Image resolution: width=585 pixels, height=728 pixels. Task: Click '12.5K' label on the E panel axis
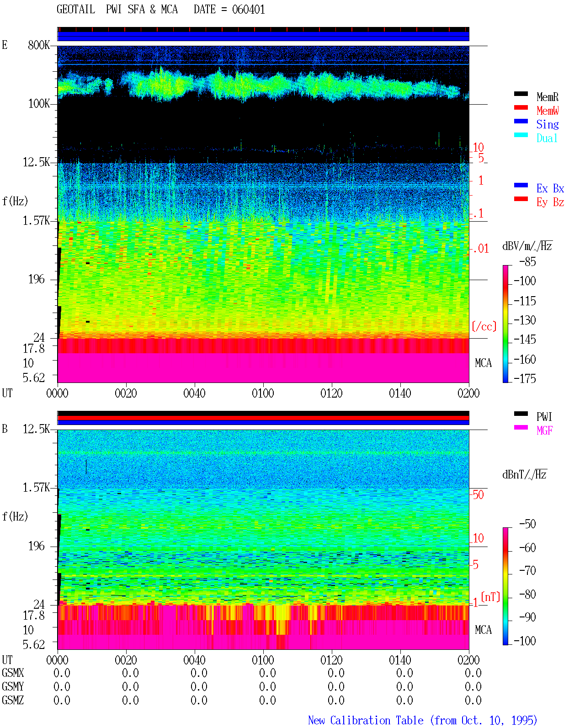37,162
